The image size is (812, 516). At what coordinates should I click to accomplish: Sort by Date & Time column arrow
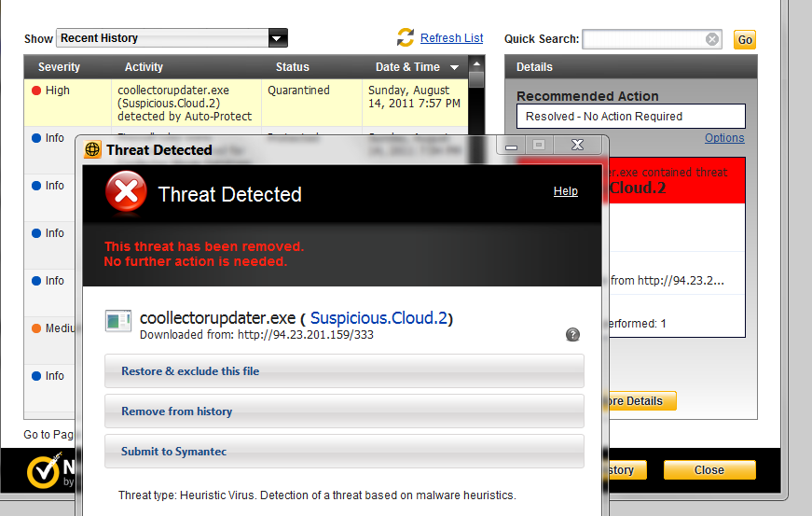(454, 67)
